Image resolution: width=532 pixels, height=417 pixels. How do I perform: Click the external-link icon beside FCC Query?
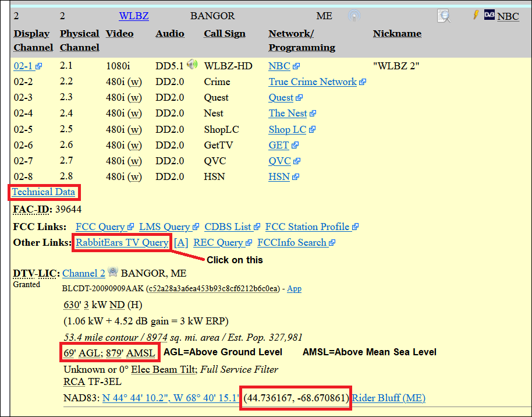click(x=130, y=227)
